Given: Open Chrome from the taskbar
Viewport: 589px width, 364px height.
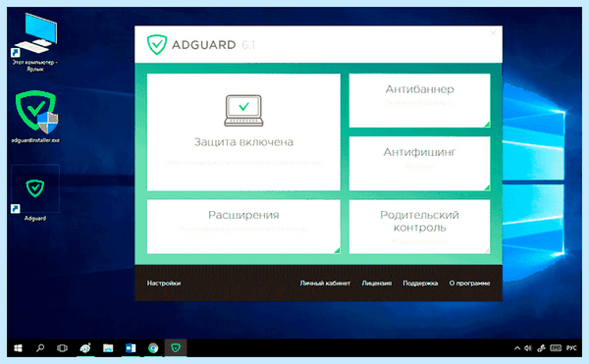Looking at the screenshot, I should point(153,348).
